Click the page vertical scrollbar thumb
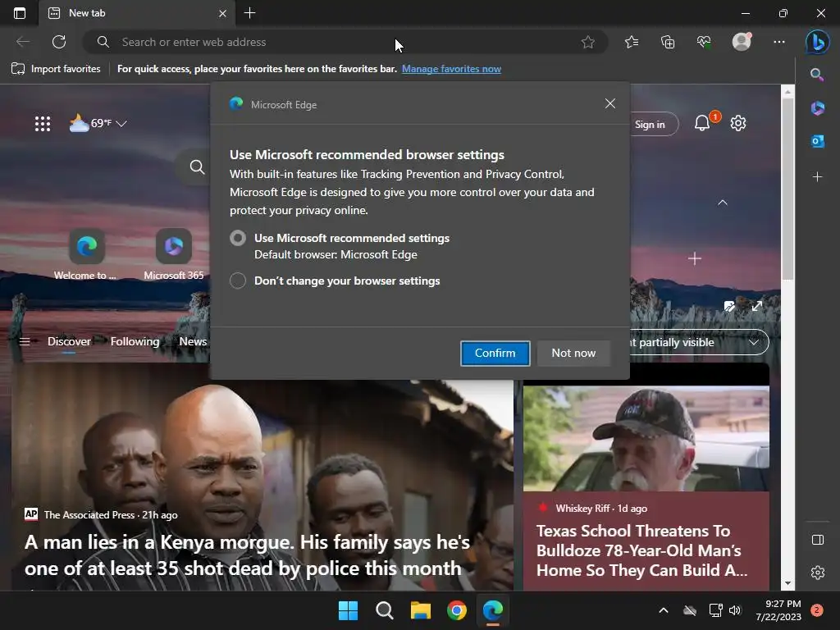840x630 pixels. coord(787,188)
